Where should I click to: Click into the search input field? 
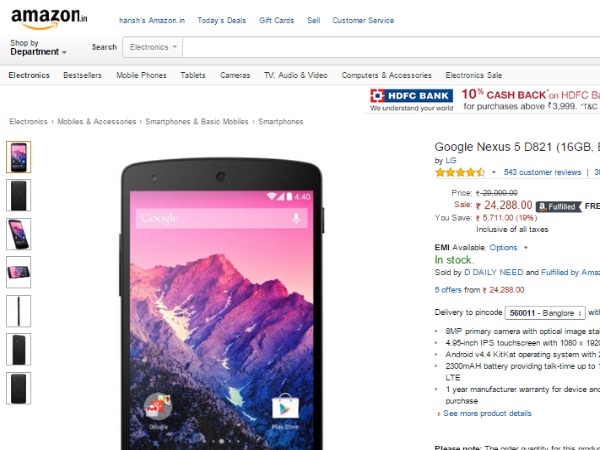click(x=390, y=47)
